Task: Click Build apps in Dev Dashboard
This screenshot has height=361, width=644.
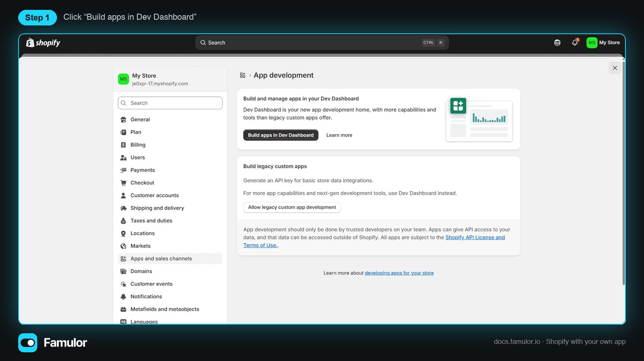Action: point(281,135)
